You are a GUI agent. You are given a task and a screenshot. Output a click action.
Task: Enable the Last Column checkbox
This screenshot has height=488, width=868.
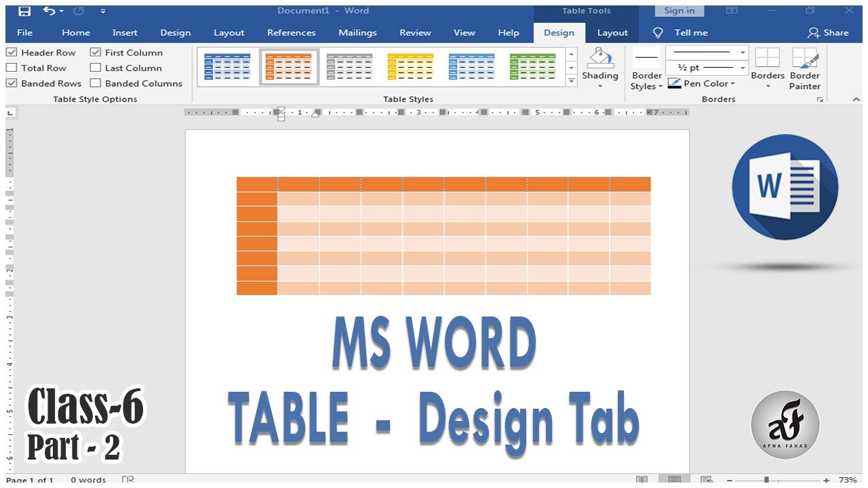click(96, 68)
